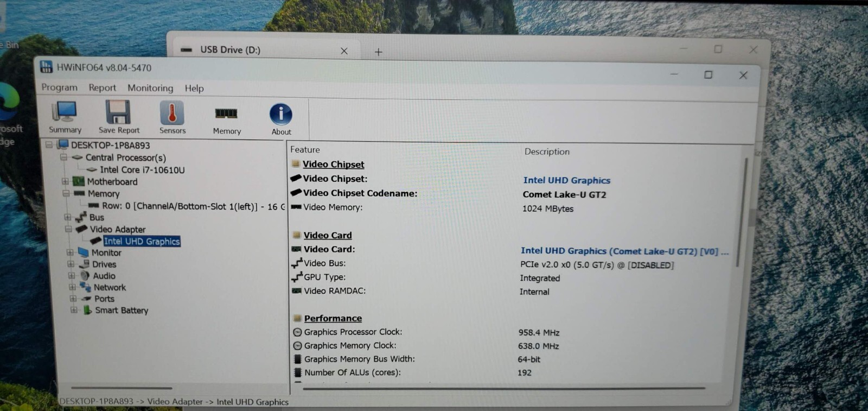The height and width of the screenshot is (411, 868).
Task: Click the Description column header
Action: (x=547, y=151)
